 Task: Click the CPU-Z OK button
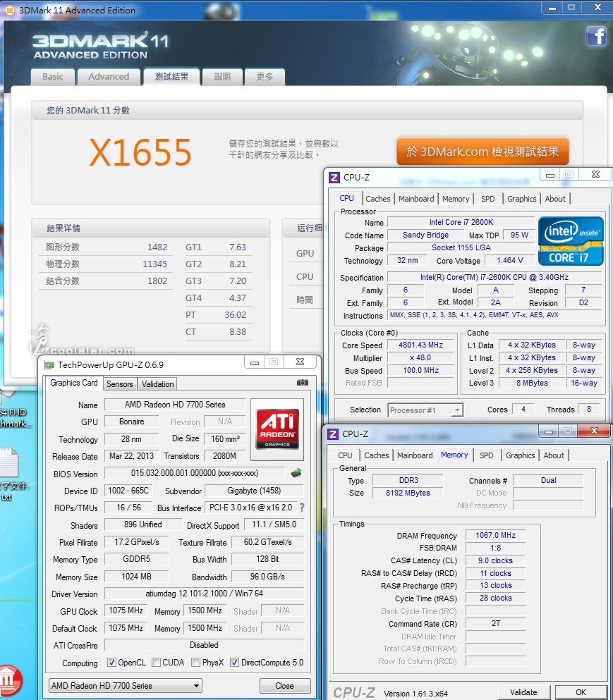click(x=581, y=692)
